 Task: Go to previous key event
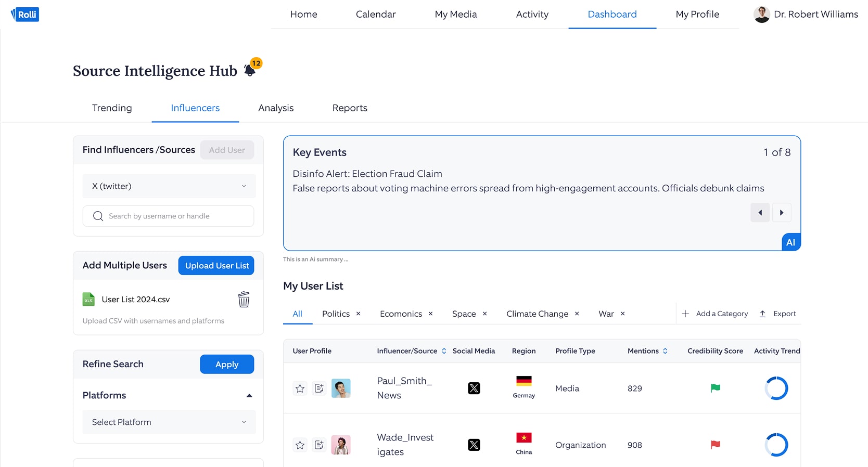760,212
